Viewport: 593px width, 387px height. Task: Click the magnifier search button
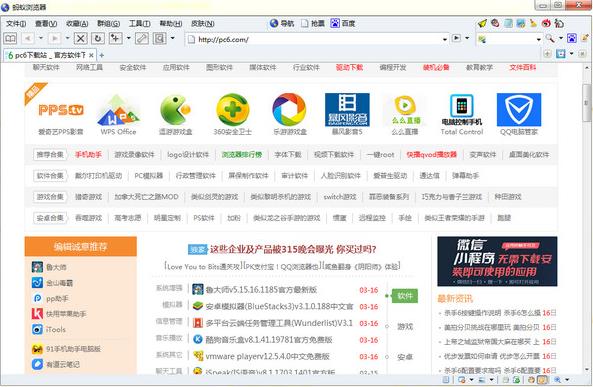tap(550, 38)
